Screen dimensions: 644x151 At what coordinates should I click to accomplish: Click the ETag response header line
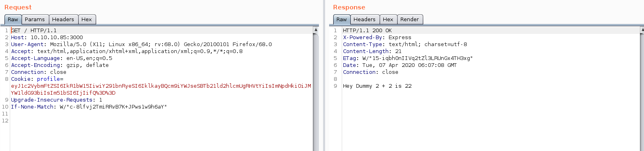point(408,58)
